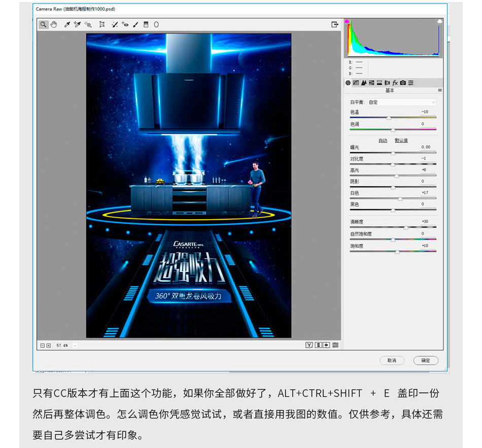The image size is (482, 448).
Task: Open the HSL/Grayscale panel tab
Action: click(x=371, y=83)
